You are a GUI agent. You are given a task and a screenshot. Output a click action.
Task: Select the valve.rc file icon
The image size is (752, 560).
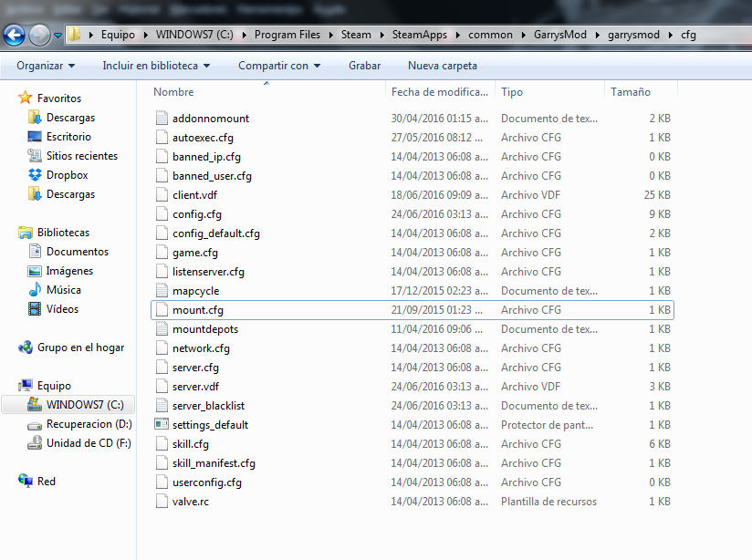(162, 501)
